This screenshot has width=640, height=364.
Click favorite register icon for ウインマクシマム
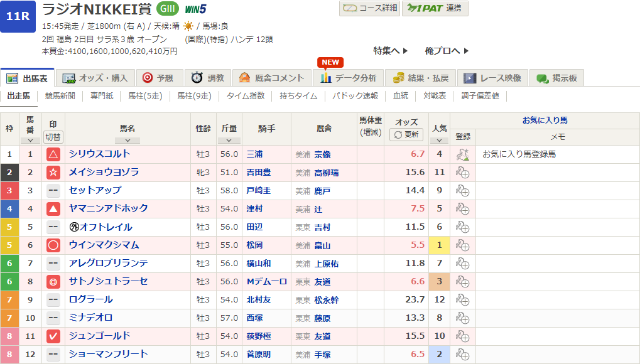[x=462, y=245]
